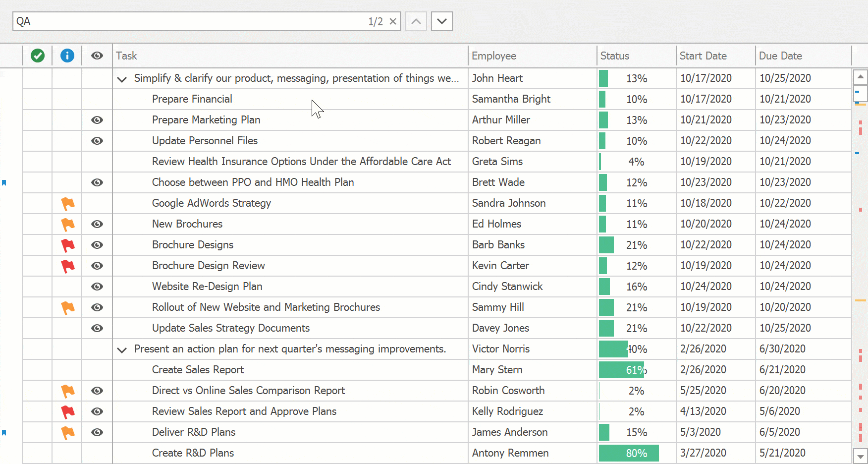Click the orange flag on New Brochures

(68, 224)
